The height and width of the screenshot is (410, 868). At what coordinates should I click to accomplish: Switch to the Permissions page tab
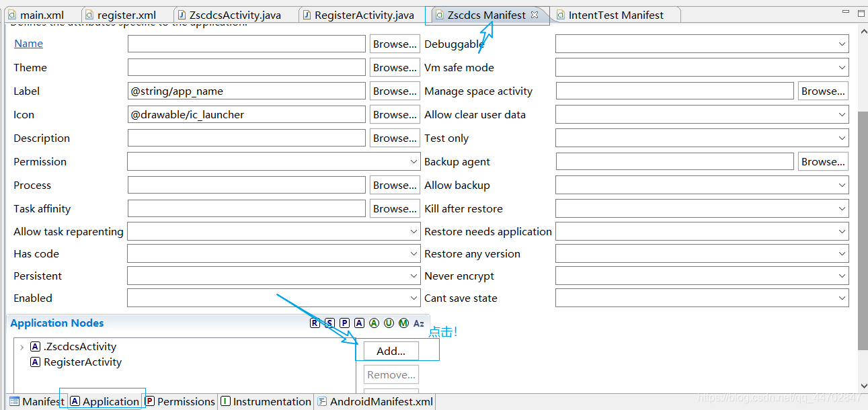pyautogui.click(x=180, y=401)
